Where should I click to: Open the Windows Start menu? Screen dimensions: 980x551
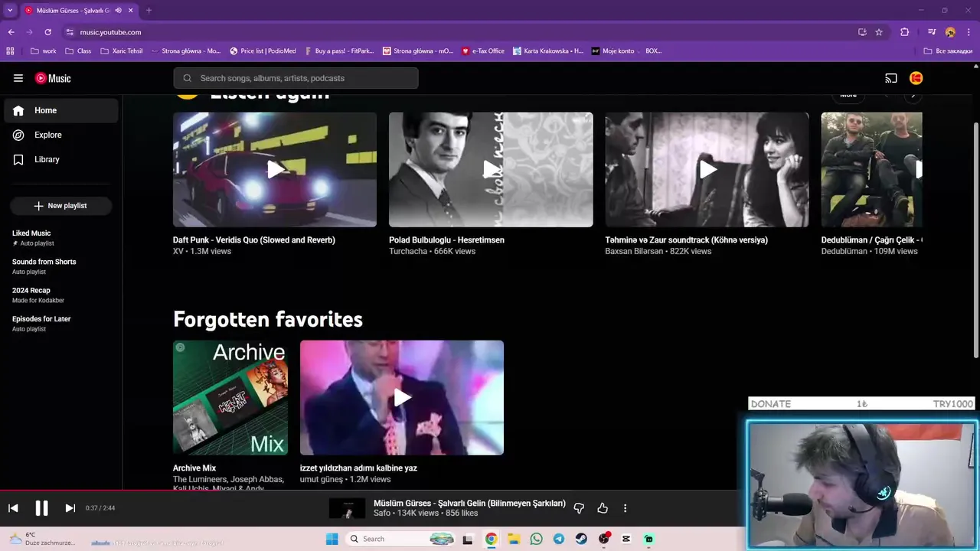[x=332, y=539]
